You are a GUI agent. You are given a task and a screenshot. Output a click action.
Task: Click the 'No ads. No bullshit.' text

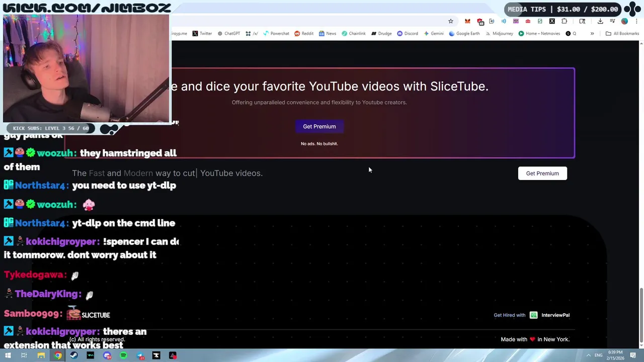(319, 144)
